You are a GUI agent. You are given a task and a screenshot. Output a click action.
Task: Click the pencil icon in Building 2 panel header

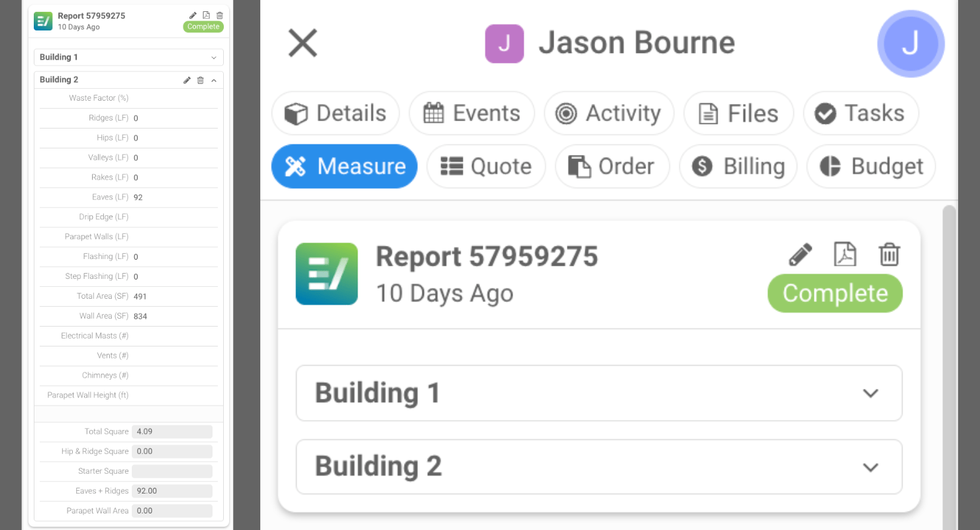click(x=187, y=80)
